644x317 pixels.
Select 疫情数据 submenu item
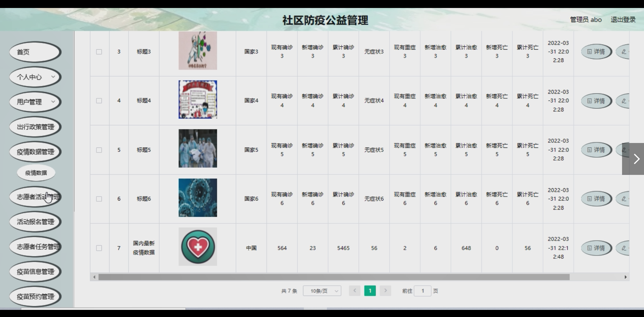pos(36,173)
